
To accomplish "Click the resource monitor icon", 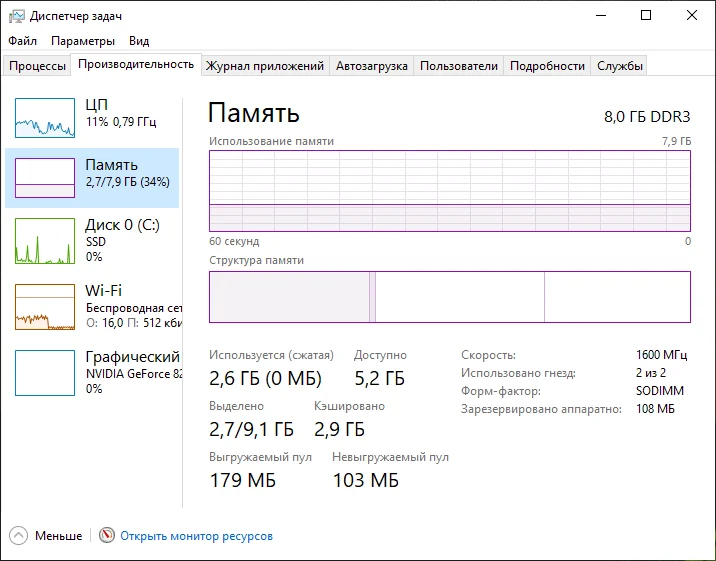I will tap(107, 536).
